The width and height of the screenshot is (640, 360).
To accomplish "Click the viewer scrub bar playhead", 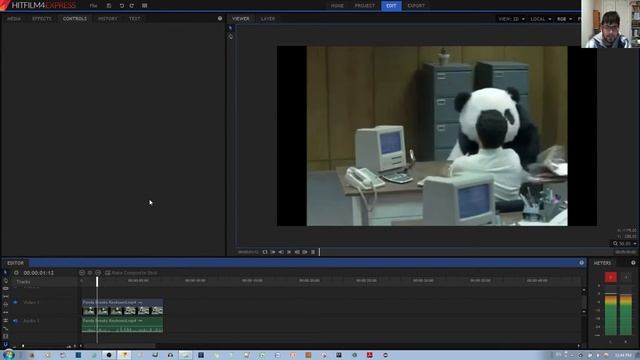I will 319,252.
